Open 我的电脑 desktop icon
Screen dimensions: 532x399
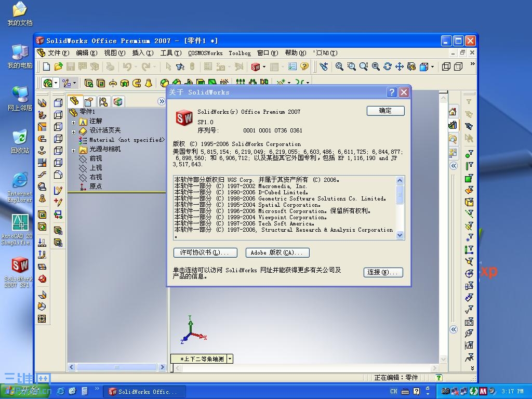click(x=20, y=56)
